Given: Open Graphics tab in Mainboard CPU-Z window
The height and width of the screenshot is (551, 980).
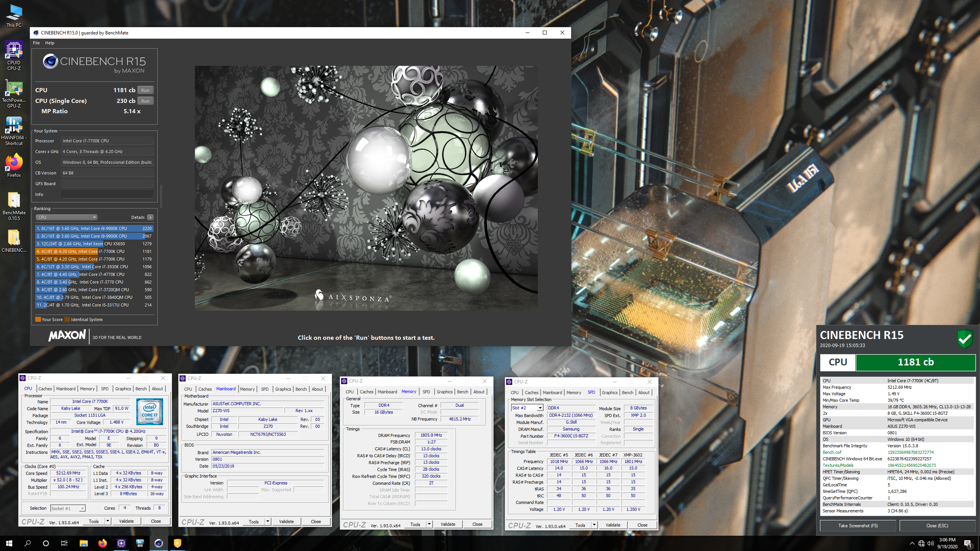Looking at the screenshot, I should pos(283,389).
